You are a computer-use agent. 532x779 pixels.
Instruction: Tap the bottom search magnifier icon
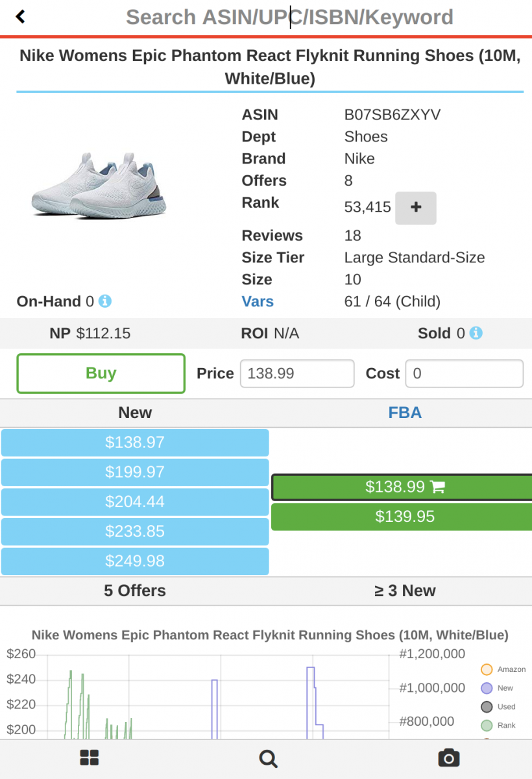coord(267,758)
